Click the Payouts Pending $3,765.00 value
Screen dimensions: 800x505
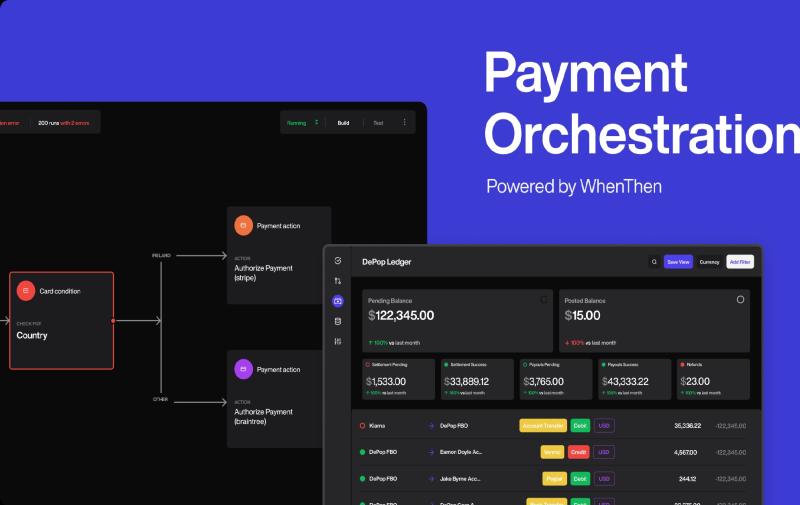click(543, 382)
